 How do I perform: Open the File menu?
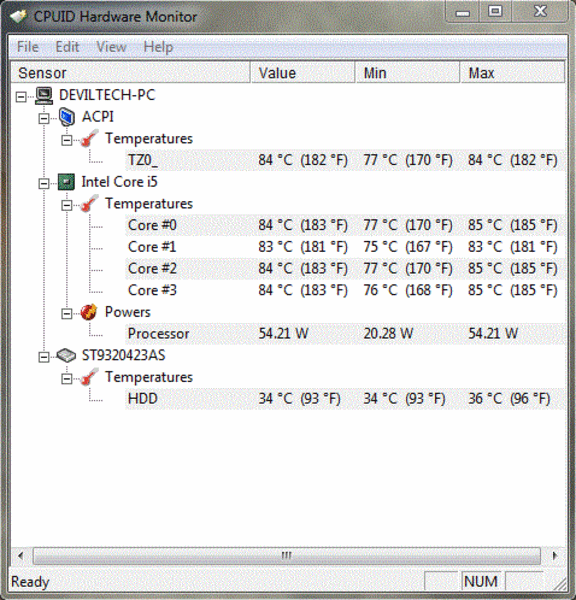28,47
